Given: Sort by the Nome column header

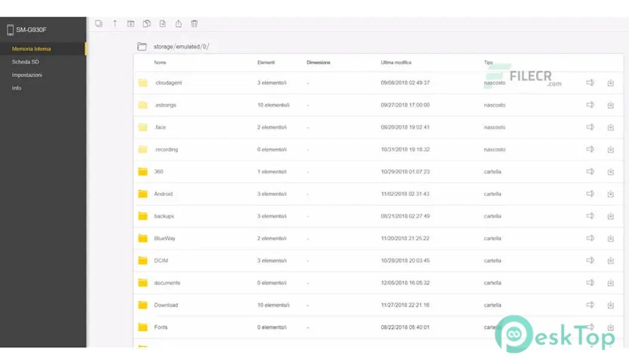Looking at the screenshot, I should 160,62.
